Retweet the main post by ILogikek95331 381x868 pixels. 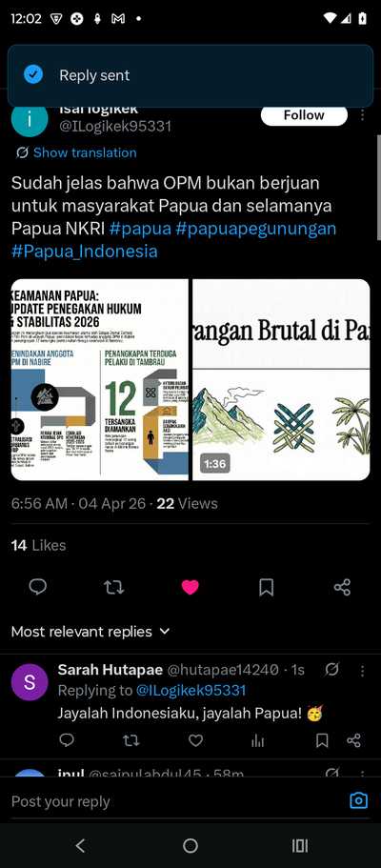(113, 587)
